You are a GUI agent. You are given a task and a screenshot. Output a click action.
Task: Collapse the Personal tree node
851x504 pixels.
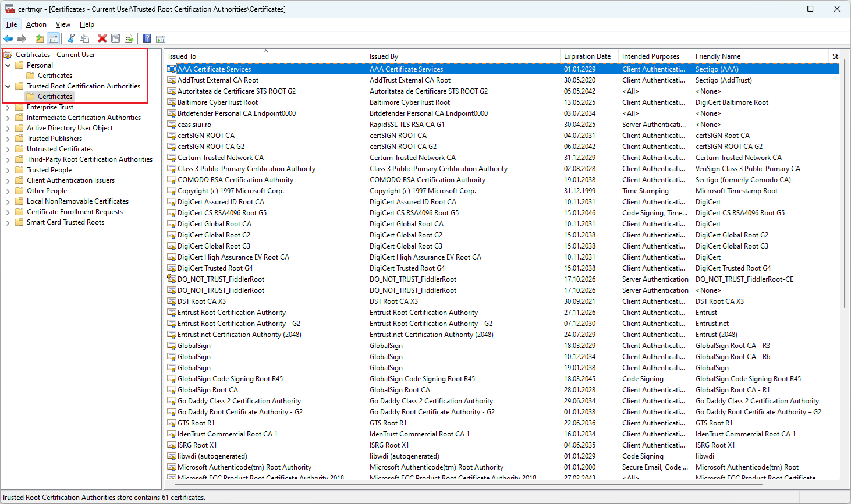(x=8, y=65)
